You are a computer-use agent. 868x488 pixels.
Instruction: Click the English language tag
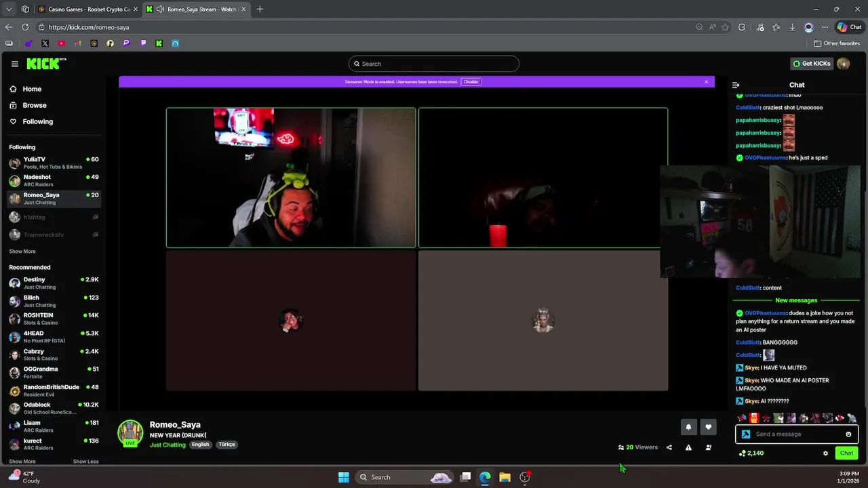point(200,445)
